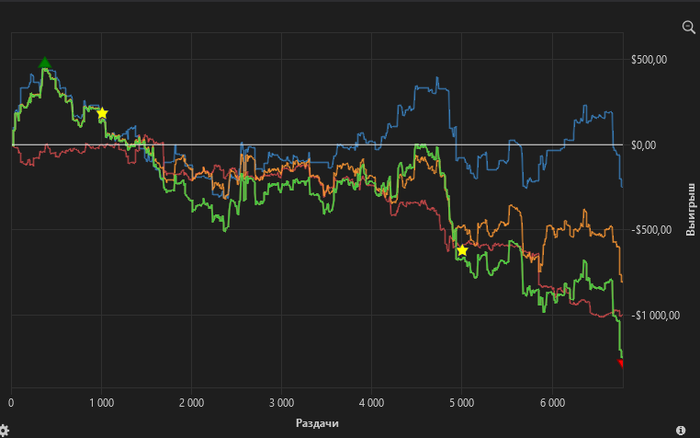The image size is (700, 438).
Task: Click the info icon below the chart
Action: (x=680, y=430)
